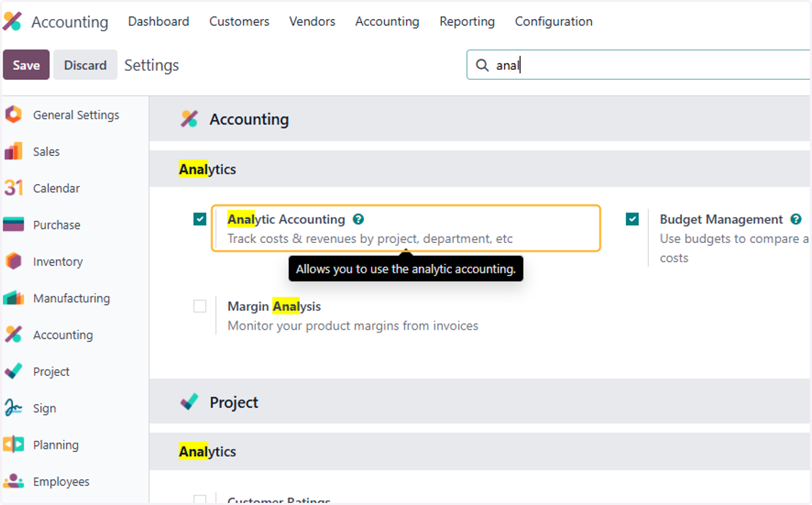Click the Sign label in sidebar
Image resolution: width=812 pixels, height=505 pixels.
tap(45, 408)
